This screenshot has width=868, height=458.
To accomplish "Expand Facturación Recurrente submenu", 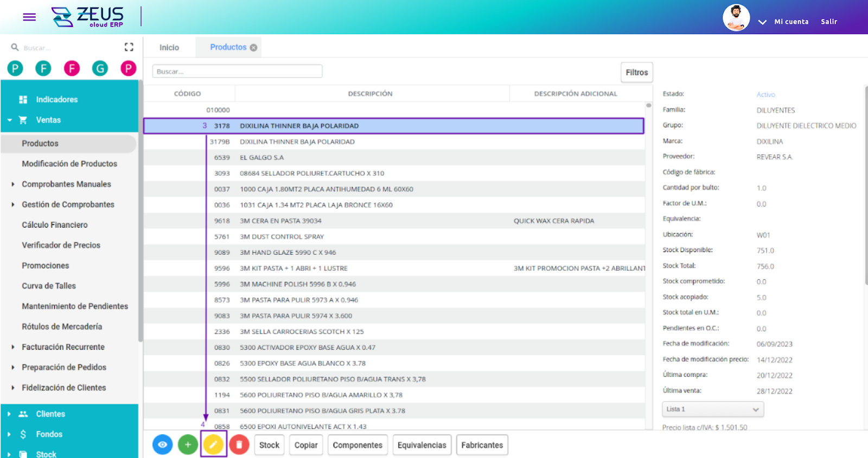I will pos(13,347).
